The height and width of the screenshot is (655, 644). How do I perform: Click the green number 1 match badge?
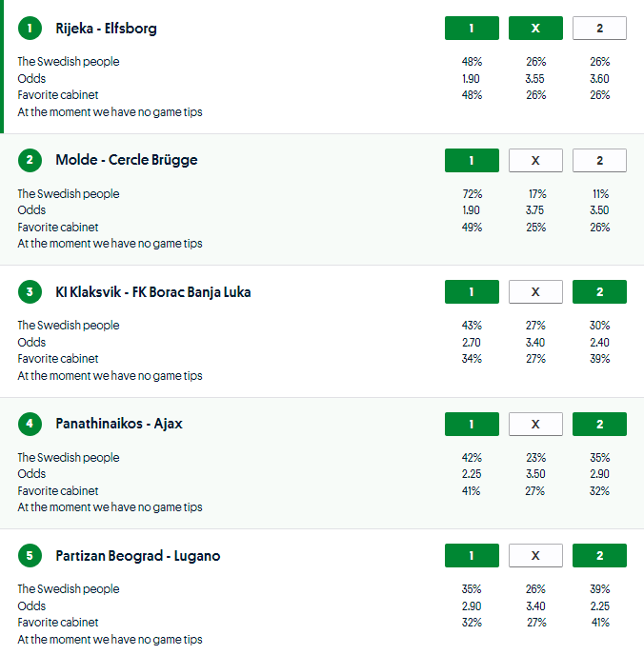tap(30, 29)
